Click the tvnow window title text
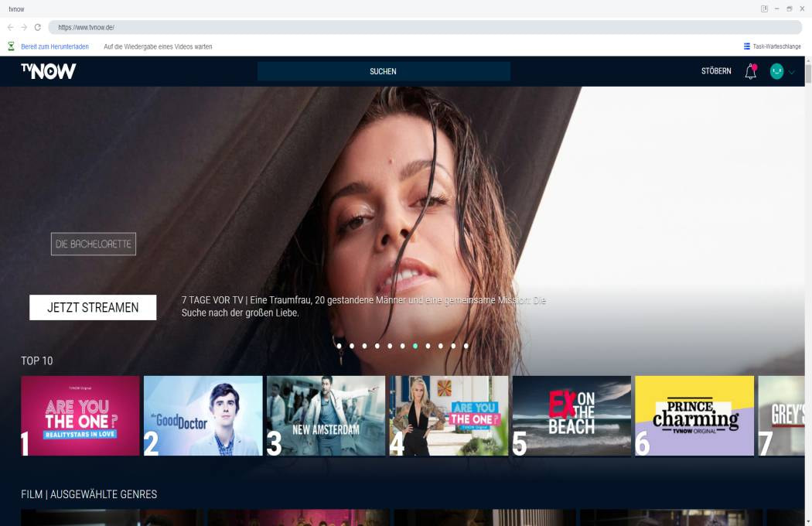The width and height of the screenshot is (812, 526). pyautogui.click(x=16, y=9)
